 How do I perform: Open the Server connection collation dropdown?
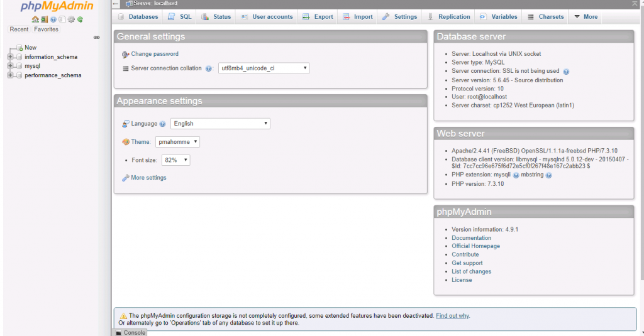click(x=264, y=68)
